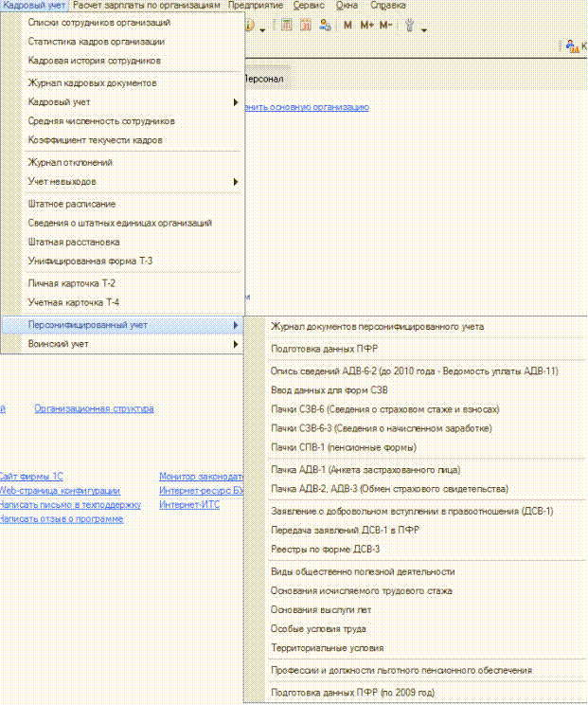Open Пачка АДВ-1 анкета застрахованного лица
This screenshot has height=705, width=588.
416,470
